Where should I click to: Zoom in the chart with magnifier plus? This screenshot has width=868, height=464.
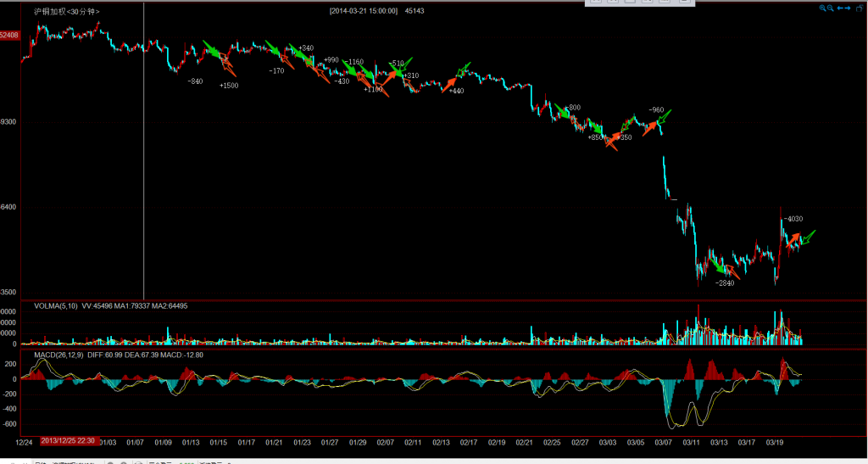pyautogui.click(x=822, y=8)
